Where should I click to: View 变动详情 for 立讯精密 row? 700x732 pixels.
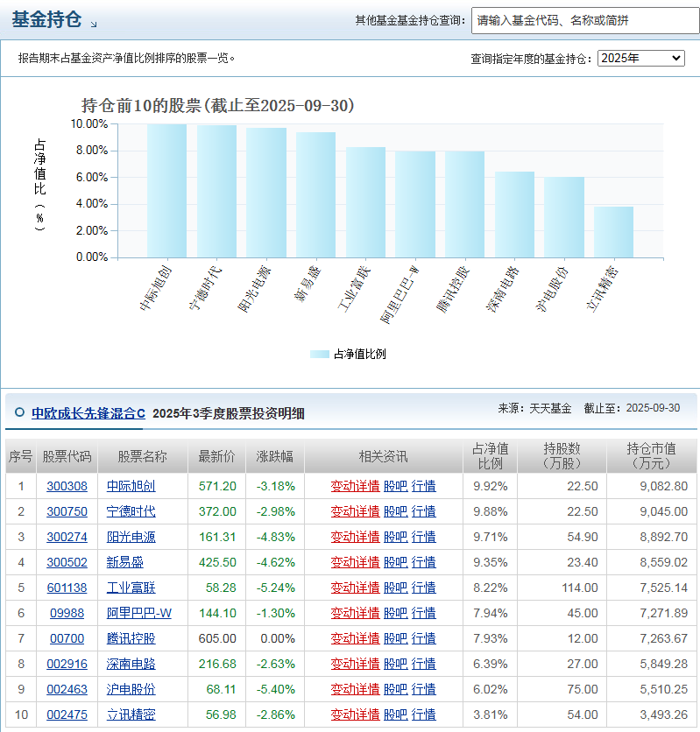(x=355, y=714)
